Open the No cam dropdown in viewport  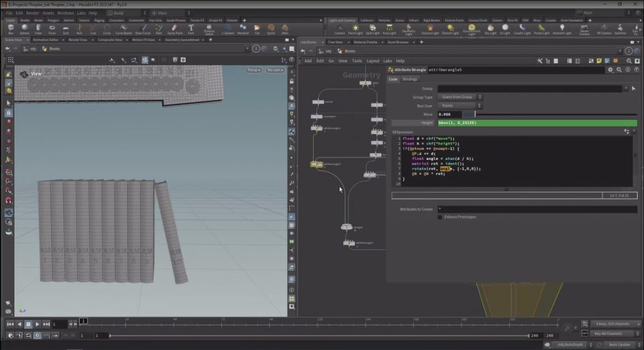[275, 70]
